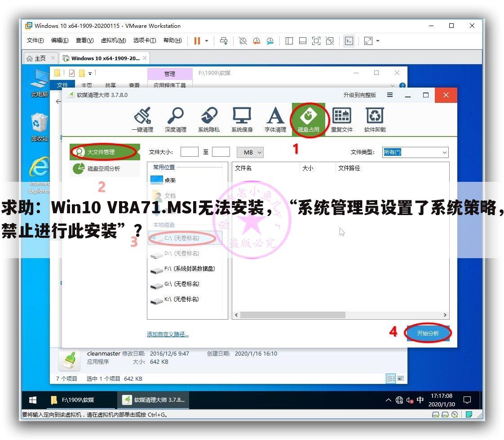Open the 软件卸载 software uninstall tool

[x=375, y=119]
